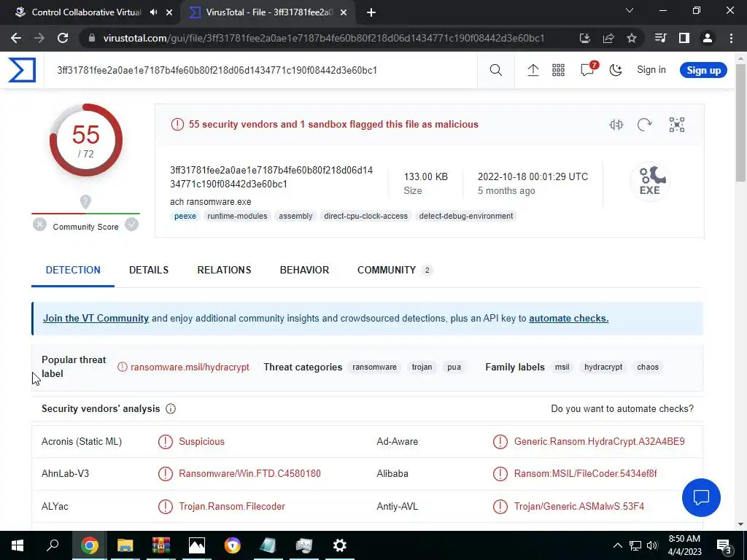
Task: Click Join the VT Community link
Action: click(96, 318)
